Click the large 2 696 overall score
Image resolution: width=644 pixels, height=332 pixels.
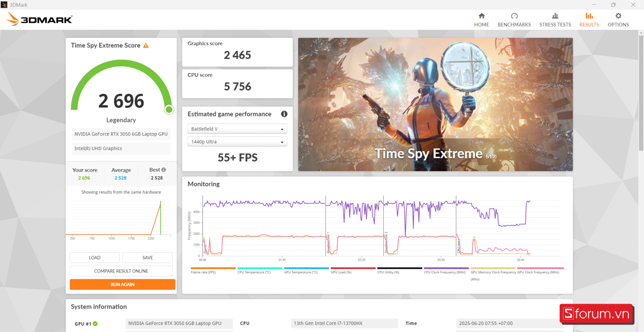point(121,101)
